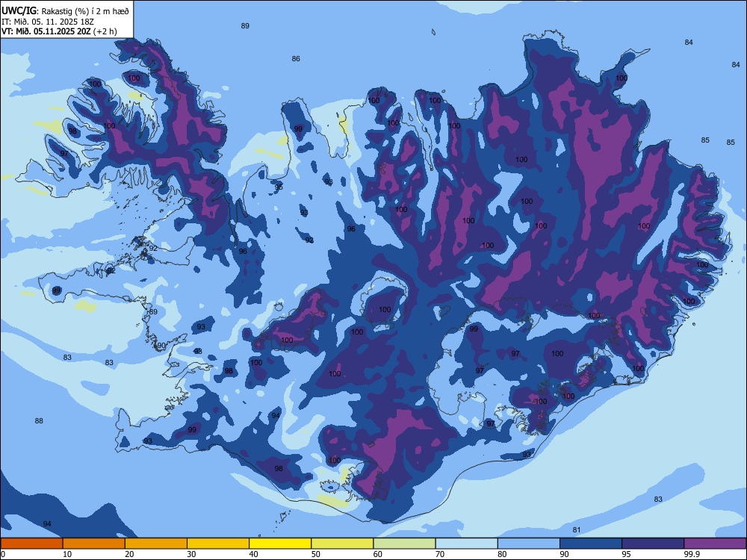Click the purple 99.9+ legend swatch
Image resolution: width=747 pixels, height=560 pixels.
pos(715,544)
